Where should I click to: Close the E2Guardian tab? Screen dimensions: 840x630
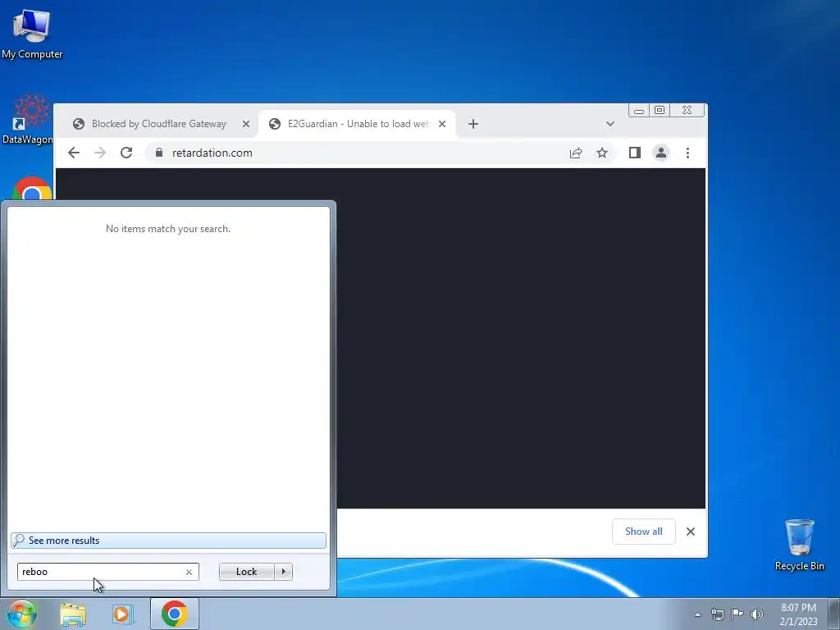pyautogui.click(x=442, y=124)
